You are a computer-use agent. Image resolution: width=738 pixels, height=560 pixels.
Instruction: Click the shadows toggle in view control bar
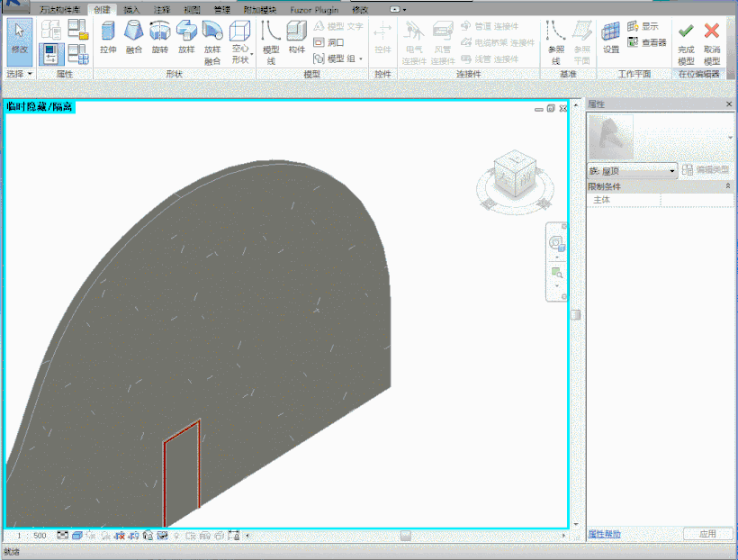click(x=106, y=536)
